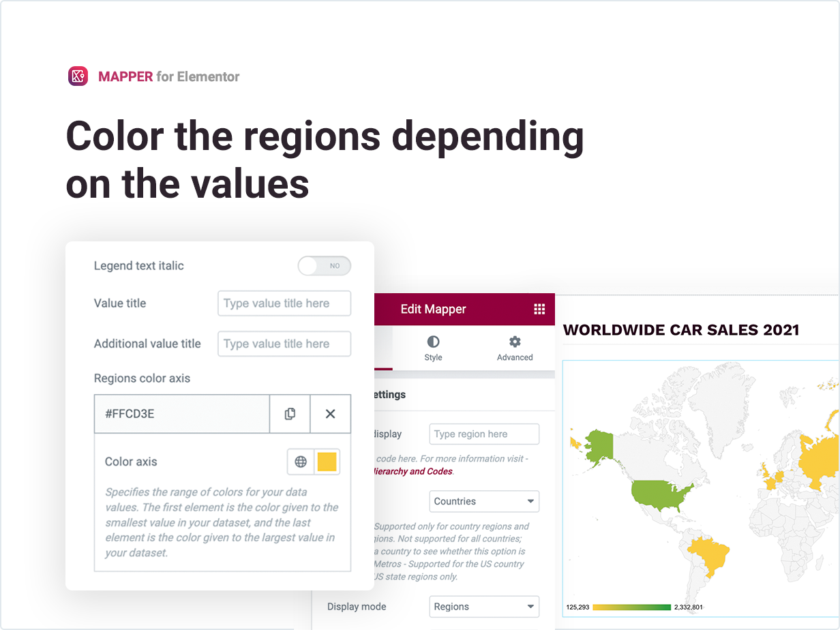
Task: Click the Style half-circle icon
Action: point(433,342)
